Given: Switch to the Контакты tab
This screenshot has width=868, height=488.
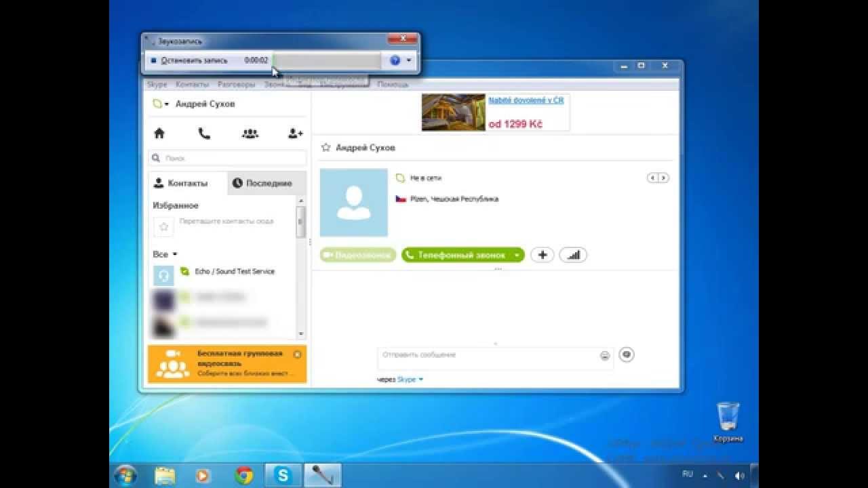Looking at the screenshot, I should (x=188, y=183).
